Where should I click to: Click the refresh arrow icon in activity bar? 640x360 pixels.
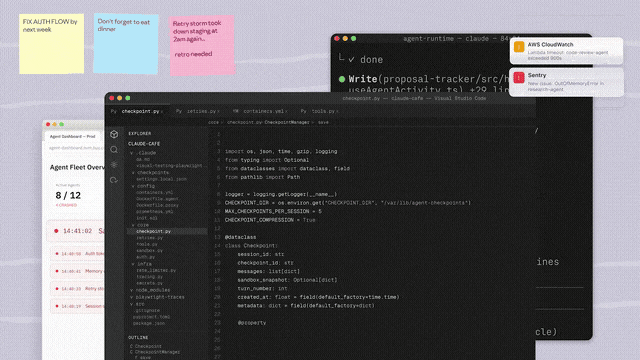(114, 180)
